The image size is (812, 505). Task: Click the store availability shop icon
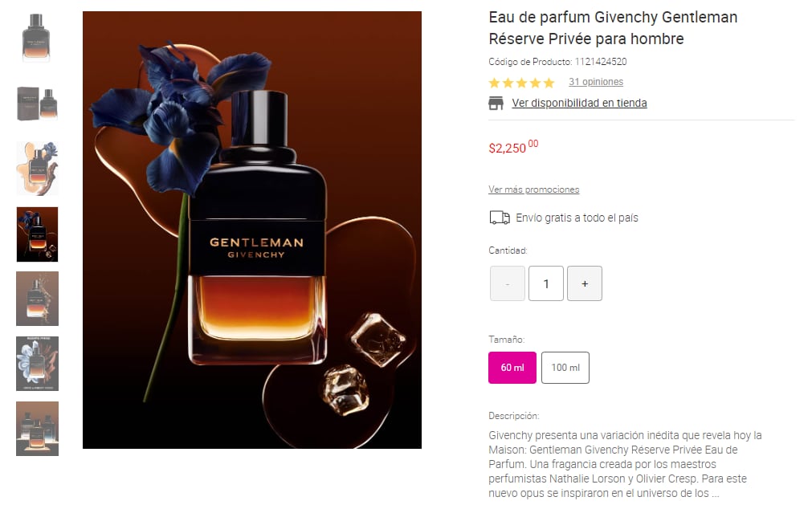[496, 103]
